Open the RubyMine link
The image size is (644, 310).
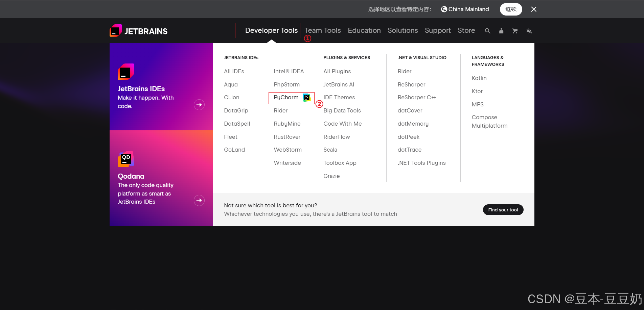[x=287, y=124]
